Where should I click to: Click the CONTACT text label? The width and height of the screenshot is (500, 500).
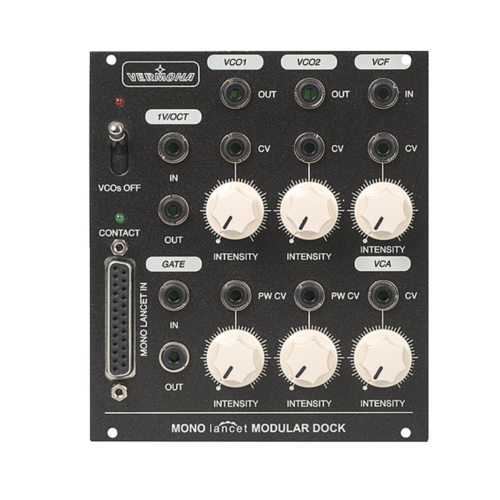119,233
